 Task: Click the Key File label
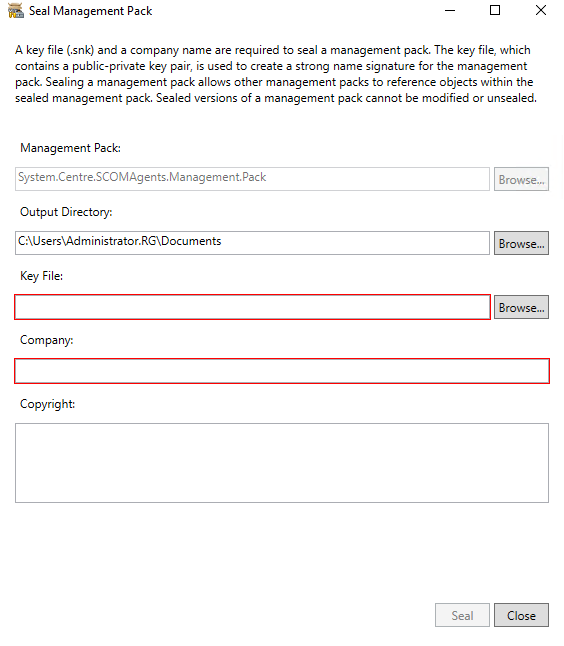(41, 276)
